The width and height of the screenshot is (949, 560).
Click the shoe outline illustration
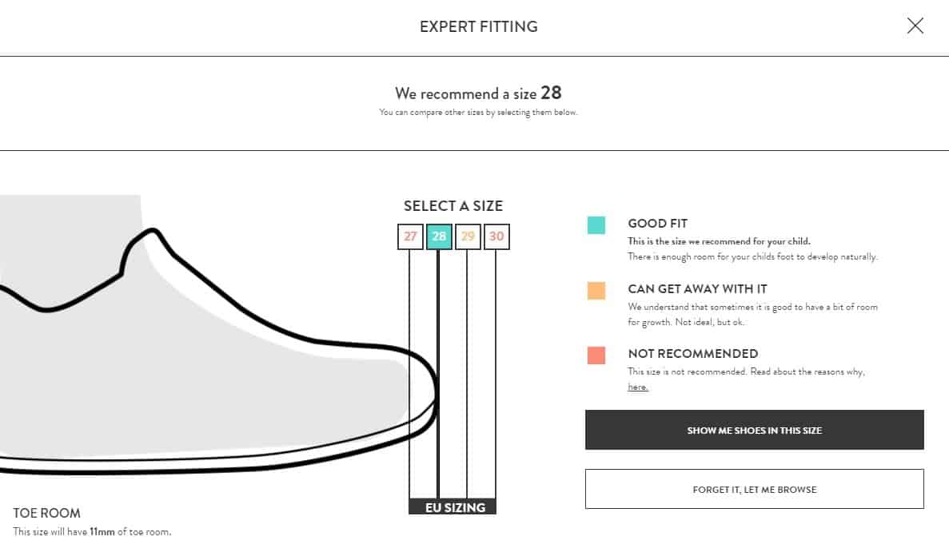pyautogui.click(x=218, y=351)
